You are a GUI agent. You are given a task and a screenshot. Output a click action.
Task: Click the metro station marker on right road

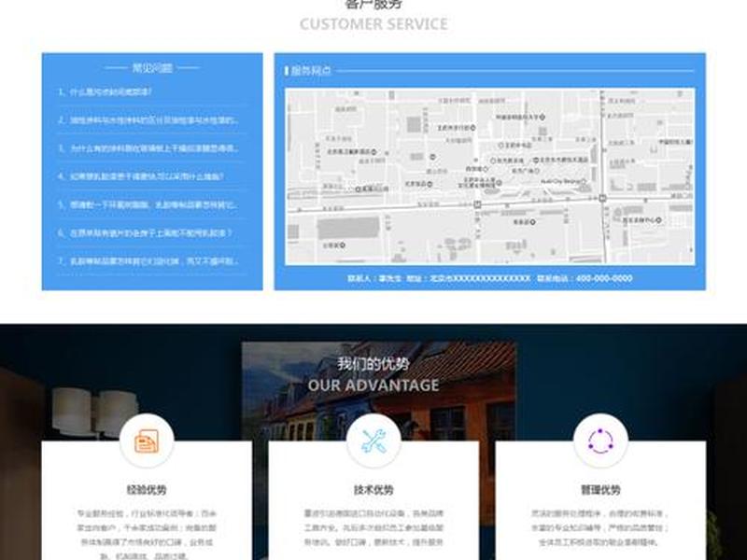click(x=602, y=198)
